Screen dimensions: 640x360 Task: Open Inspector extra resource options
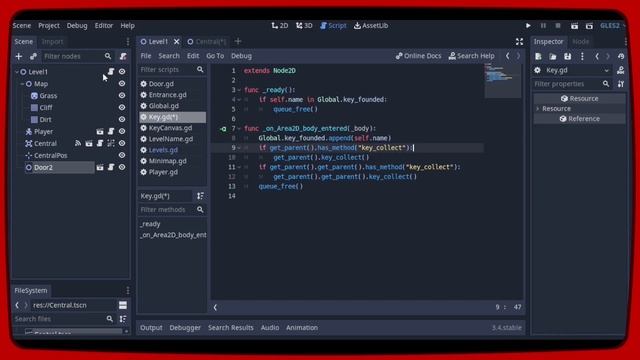(x=582, y=56)
